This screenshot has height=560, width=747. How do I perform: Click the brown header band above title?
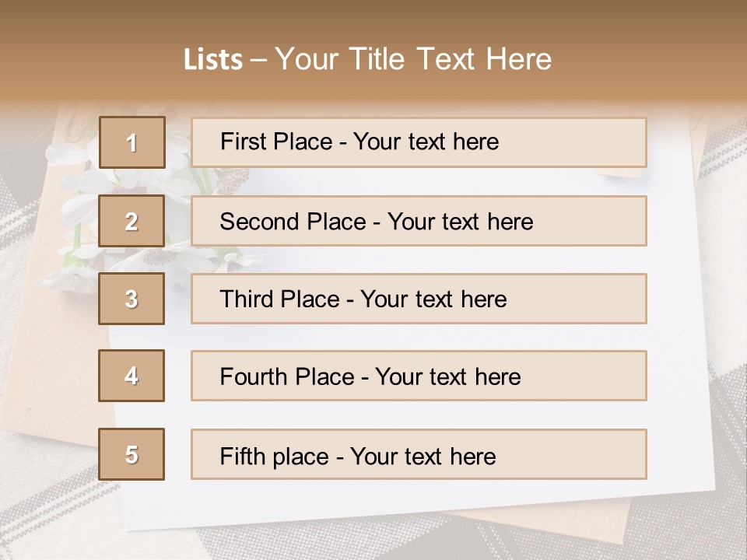pos(373,19)
